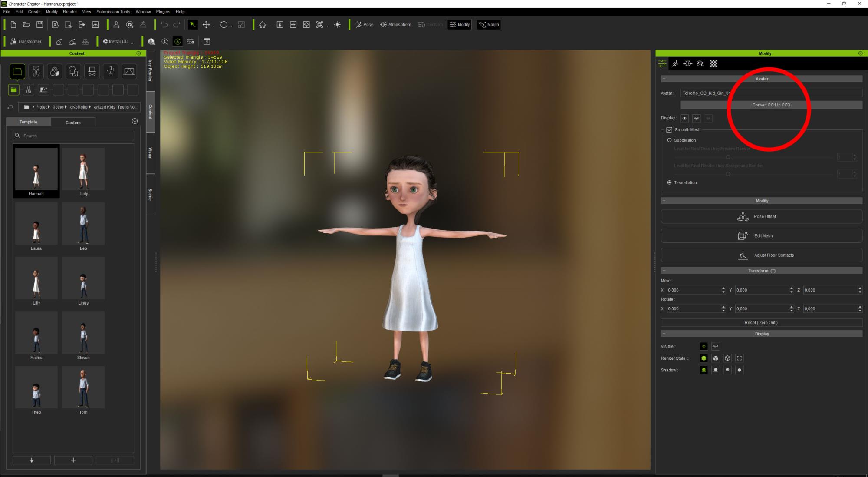868x477 pixels.
Task: Toggle the teeth/mouth Display button
Action: click(696, 118)
